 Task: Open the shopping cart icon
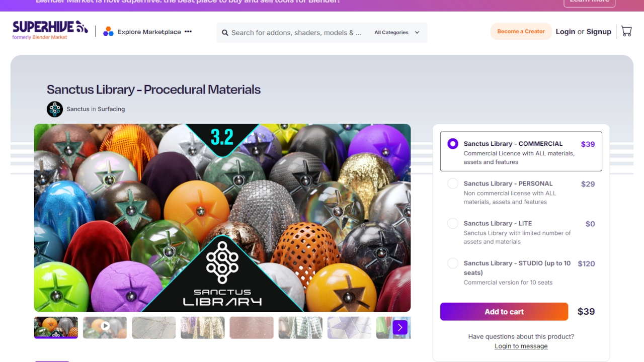pyautogui.click(x=626, y=31)
